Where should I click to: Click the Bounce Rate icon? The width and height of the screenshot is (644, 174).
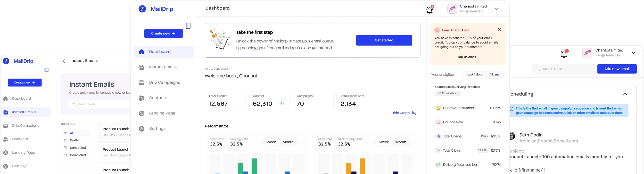438,122
